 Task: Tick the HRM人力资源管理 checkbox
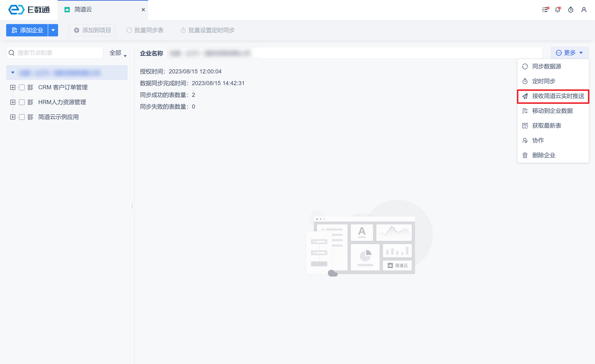point(22,102)
